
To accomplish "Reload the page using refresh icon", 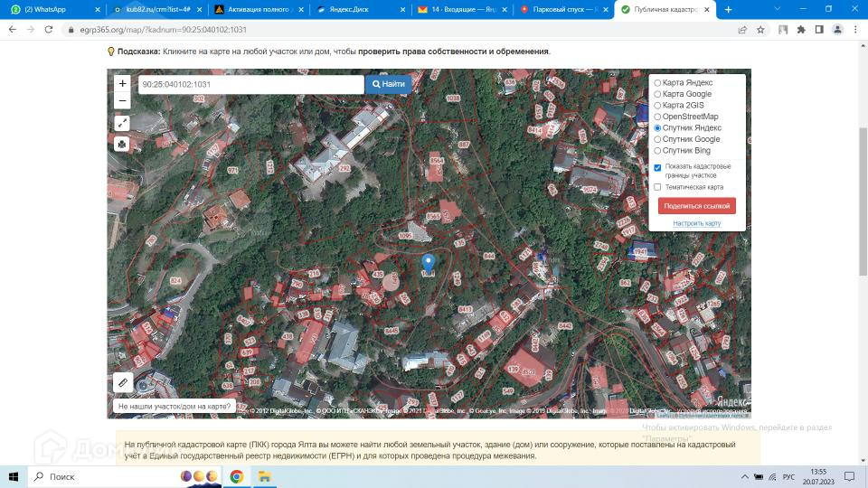I will 51,29.
